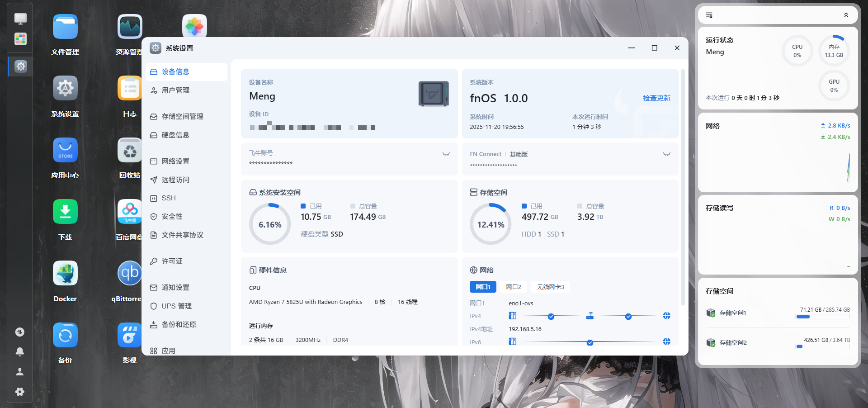Open 文件共享协议 in the sidebar

click(x=186, y=235)
